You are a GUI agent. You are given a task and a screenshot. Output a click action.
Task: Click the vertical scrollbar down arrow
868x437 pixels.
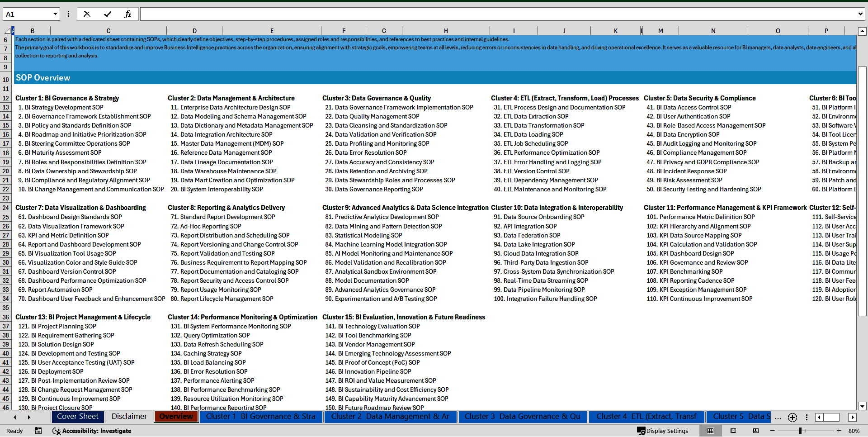[863, 406]
